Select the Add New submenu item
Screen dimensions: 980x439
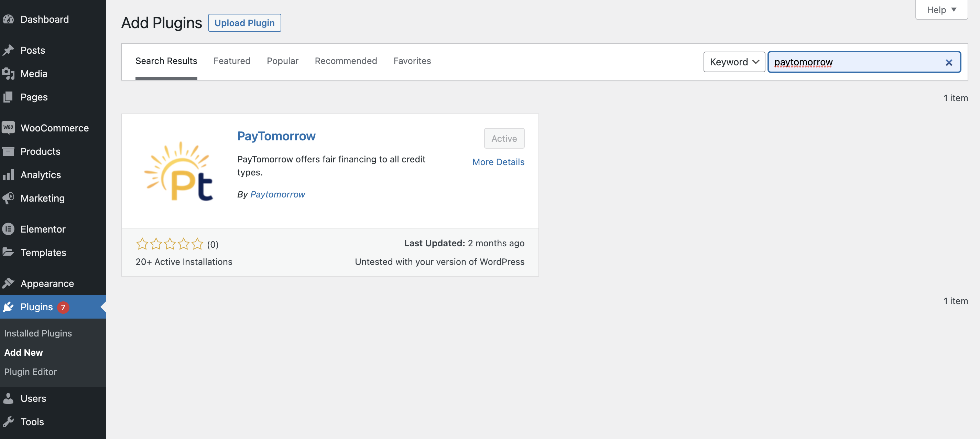(x=24, y=353)
